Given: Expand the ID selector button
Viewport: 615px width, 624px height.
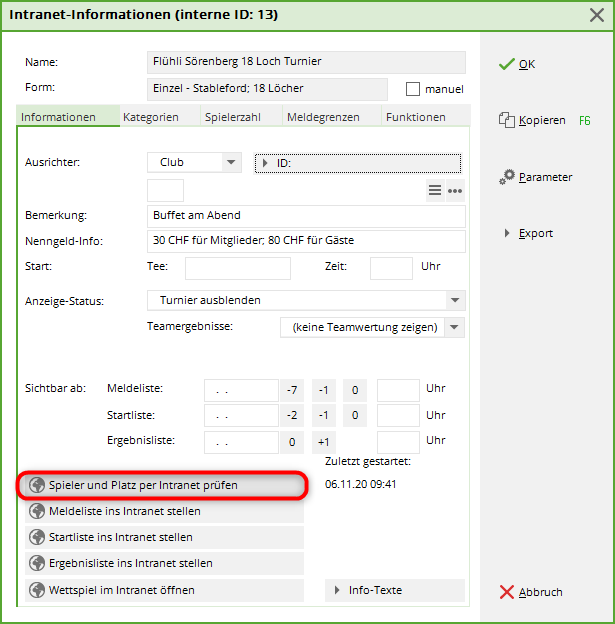Looking at the screenshot, I should (x=358, y=164).
